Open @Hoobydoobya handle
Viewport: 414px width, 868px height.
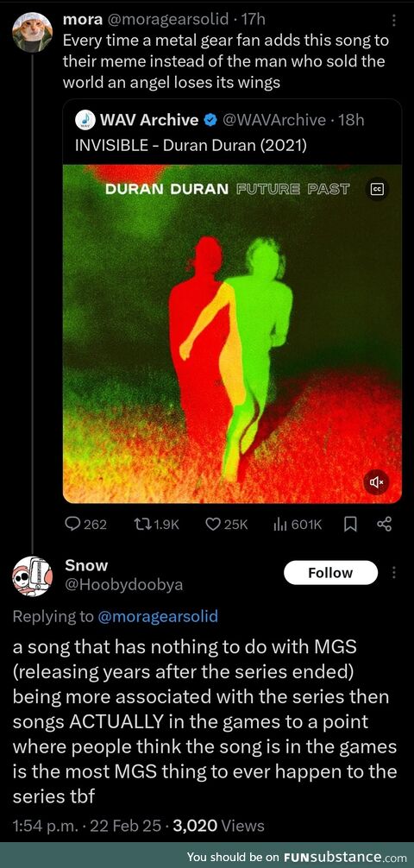[124, 585]
